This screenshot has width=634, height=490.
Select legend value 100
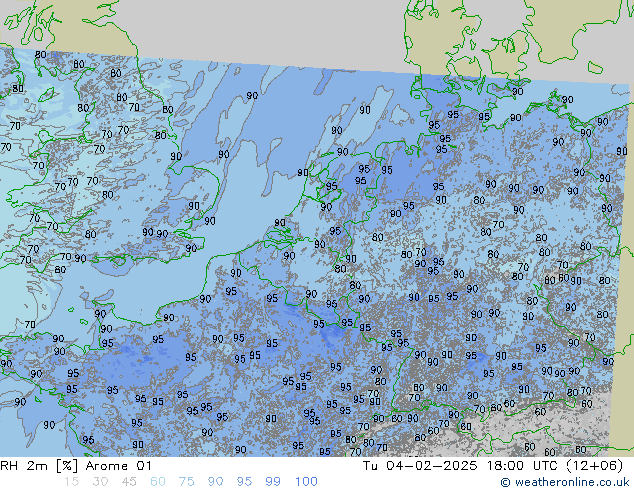point(306,482)
